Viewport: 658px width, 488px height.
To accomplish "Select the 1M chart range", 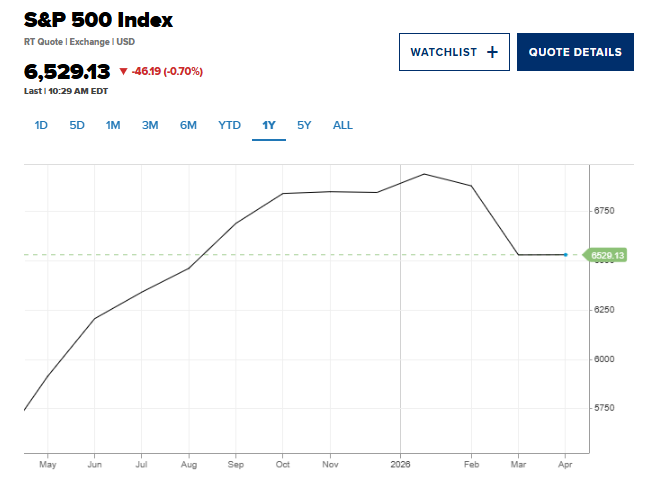I will pyautogui.click(x=113, y=125).
